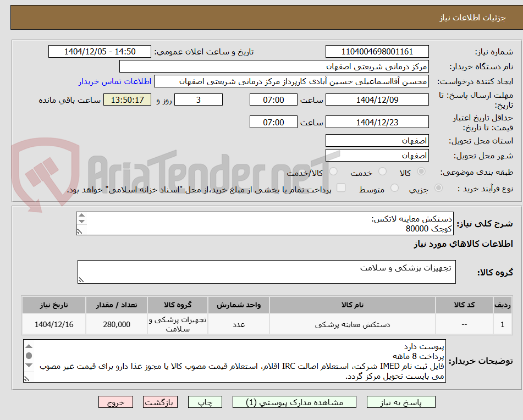Click the کد کالا column header
The height and width of the screenshot is (420, 523).
[x=464, y=305]
